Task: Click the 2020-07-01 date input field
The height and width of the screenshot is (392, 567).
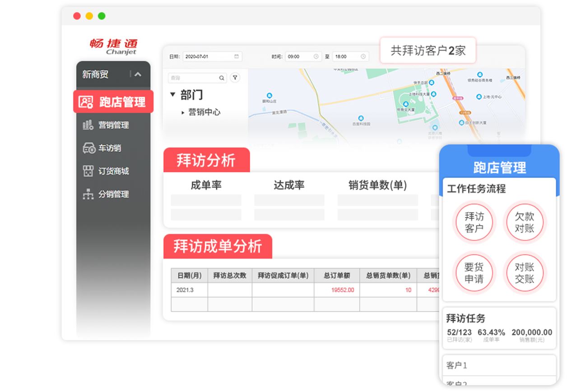Action: [x=209, y=56]
